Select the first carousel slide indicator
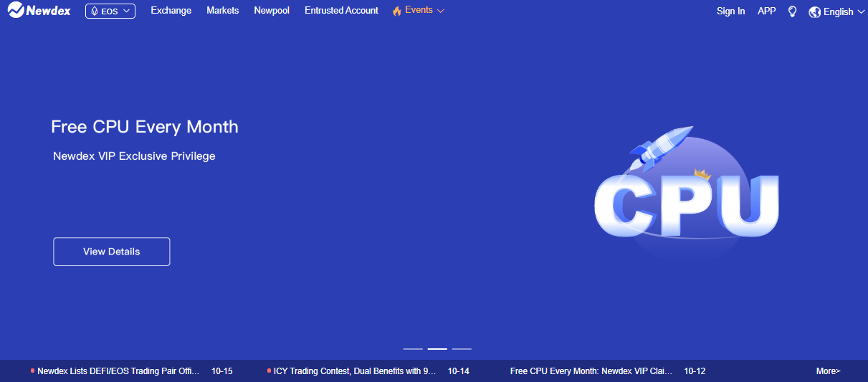Screen dimensions: 868x382 click(x=413, y=349)
